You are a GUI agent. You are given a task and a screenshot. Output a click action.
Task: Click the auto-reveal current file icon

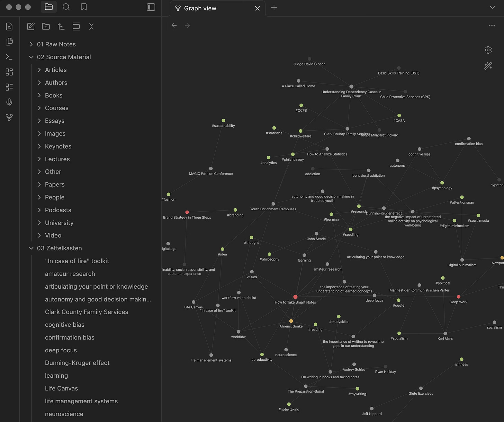pyautogui.click(x=76, y=26)
